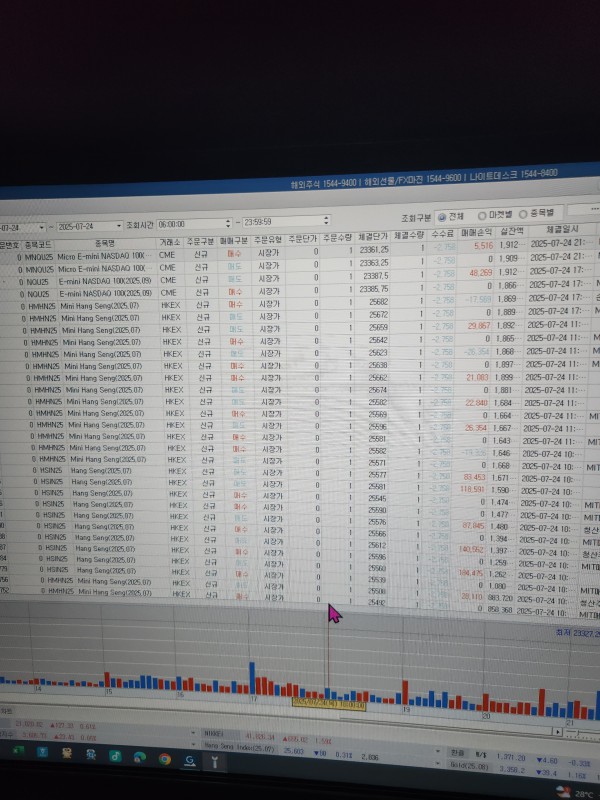This screenshot has width=600, height=800.
Task: Sort by the 종목명 column header
Action: 105,243
